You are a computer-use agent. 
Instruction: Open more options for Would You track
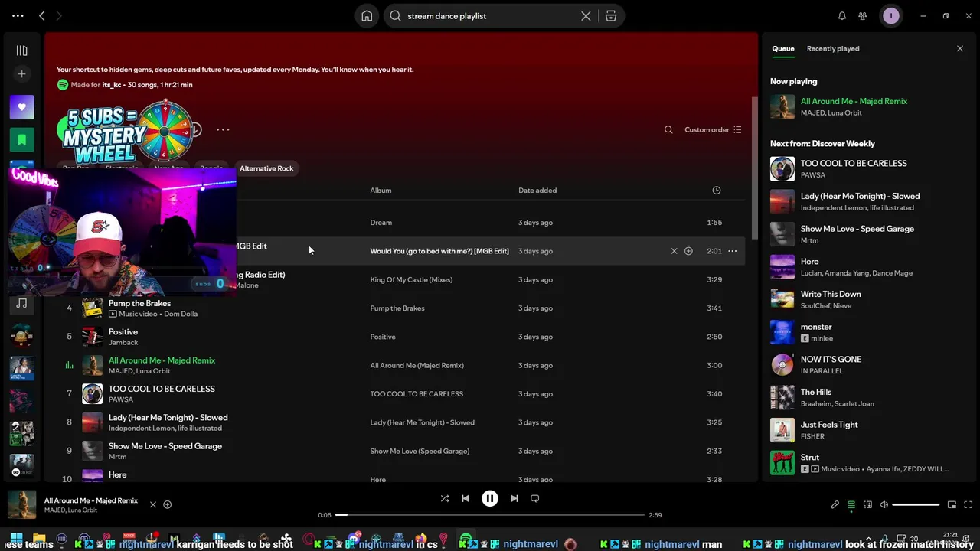click(733, 251)
